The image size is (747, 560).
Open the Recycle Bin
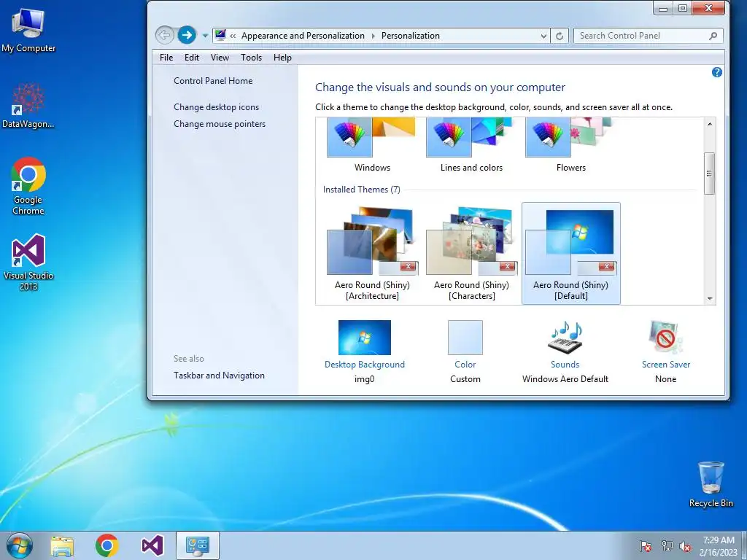pyautogui.click(x=711, y=484)
